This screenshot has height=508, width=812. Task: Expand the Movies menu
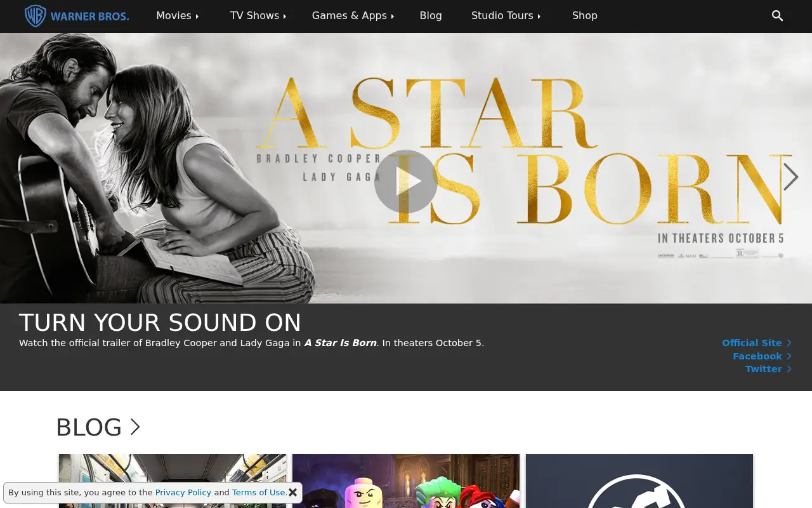tap(178, 16)
